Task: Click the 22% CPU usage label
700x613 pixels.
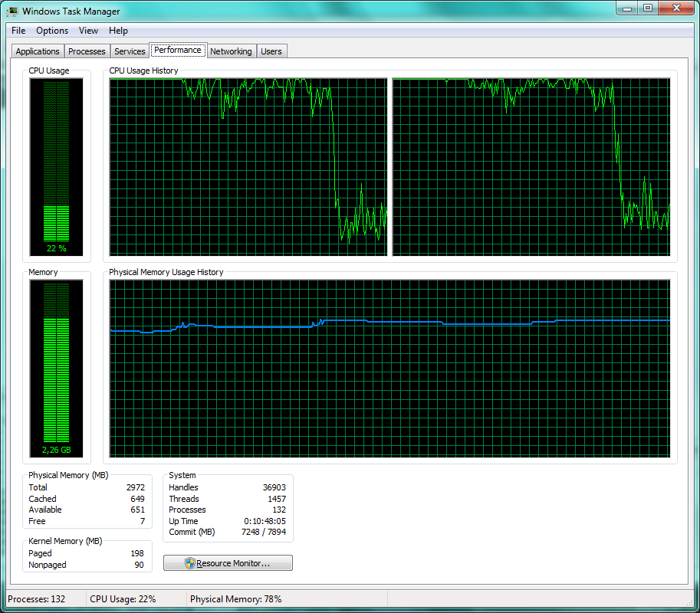Action: coord(56,248)
